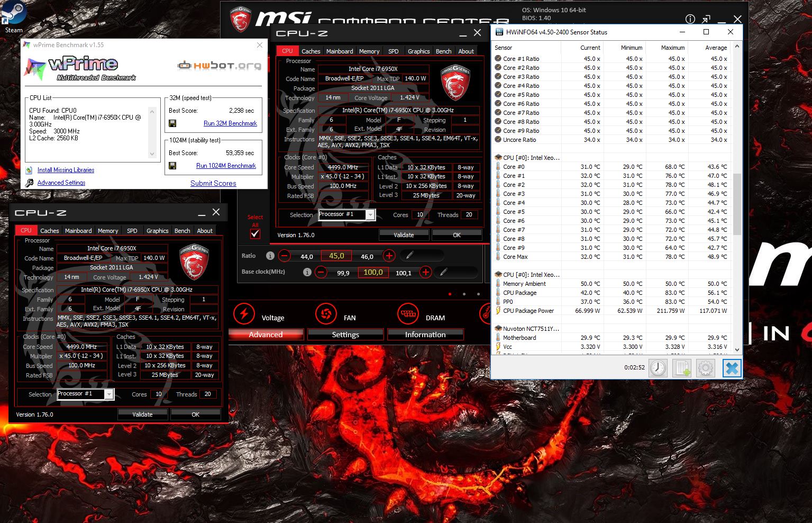Select the 46,0 ratio value
The height and width of the screenshot is (523, 812).
coord(367,256)
